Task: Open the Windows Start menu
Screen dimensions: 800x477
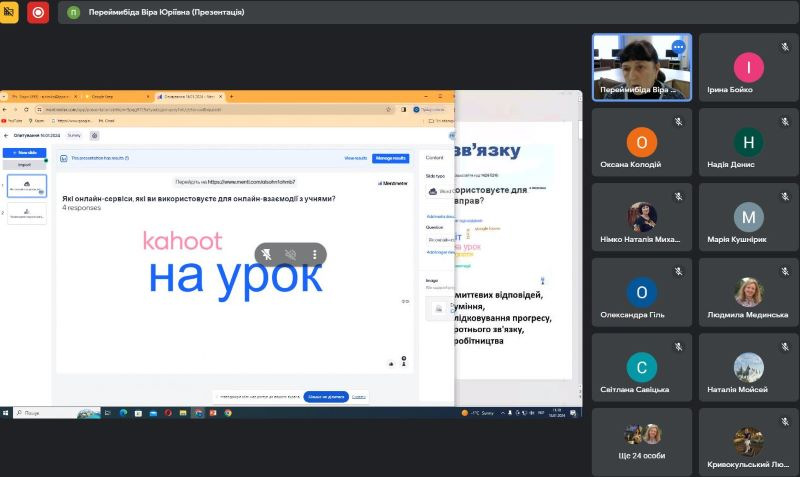Action: coord(5,413)
